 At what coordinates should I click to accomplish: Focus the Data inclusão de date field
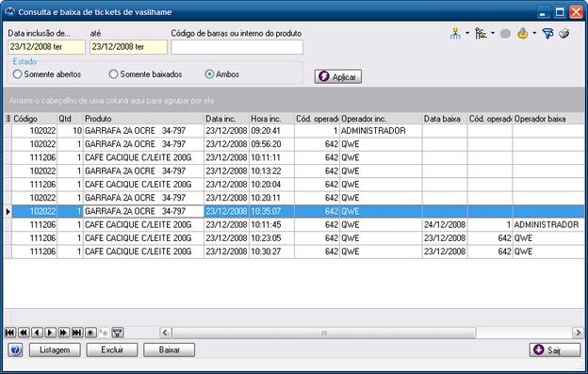(x=46, y=47)
